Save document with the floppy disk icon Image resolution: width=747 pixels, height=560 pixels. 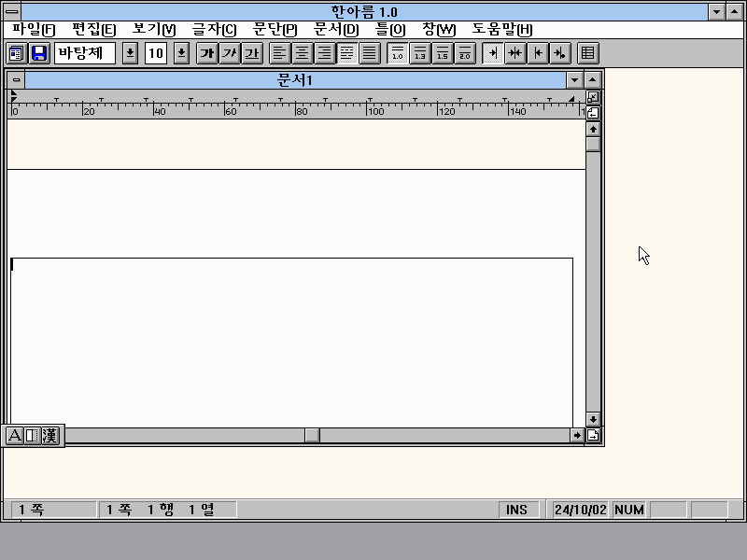(x=39, y=53)
